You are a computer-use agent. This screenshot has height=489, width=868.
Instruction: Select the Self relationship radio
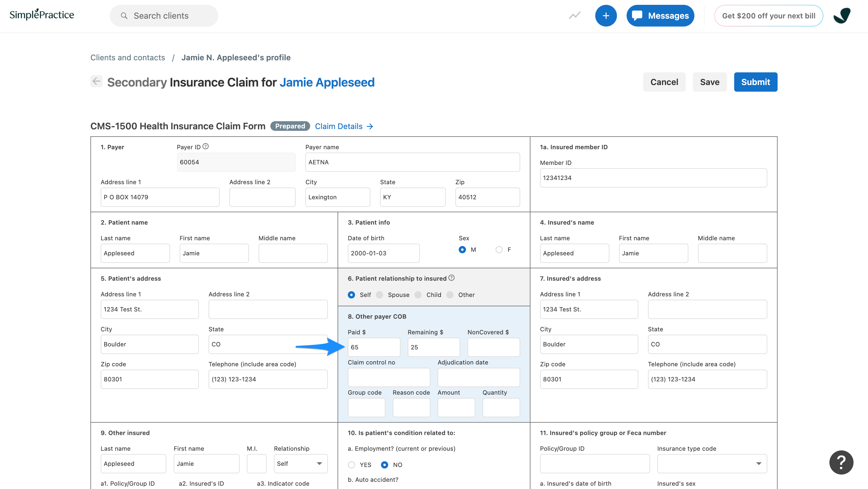click(x=351, y=295)
